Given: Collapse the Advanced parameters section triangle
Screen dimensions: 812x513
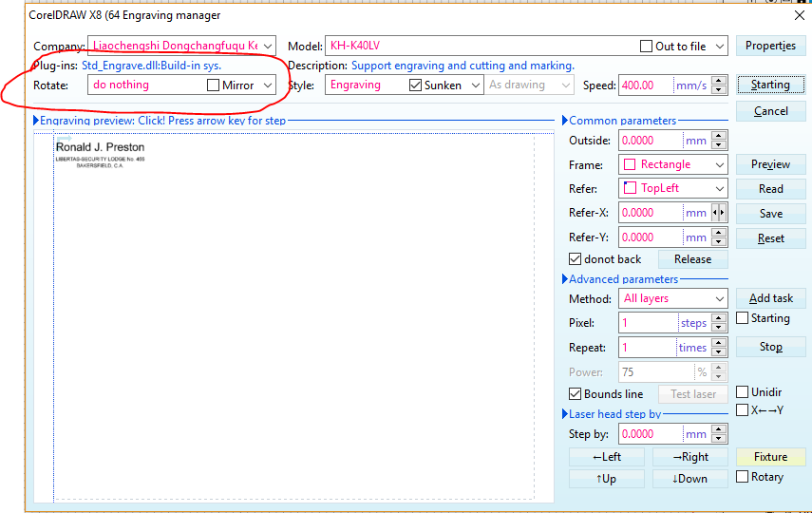Looking at the screenshot, I should (x=565, y=279).
